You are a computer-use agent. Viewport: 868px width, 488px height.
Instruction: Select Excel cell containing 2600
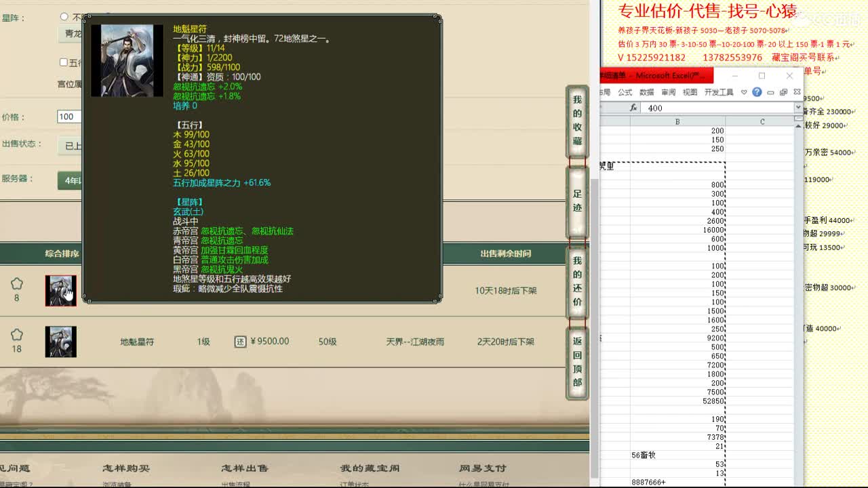click(677, 221)
